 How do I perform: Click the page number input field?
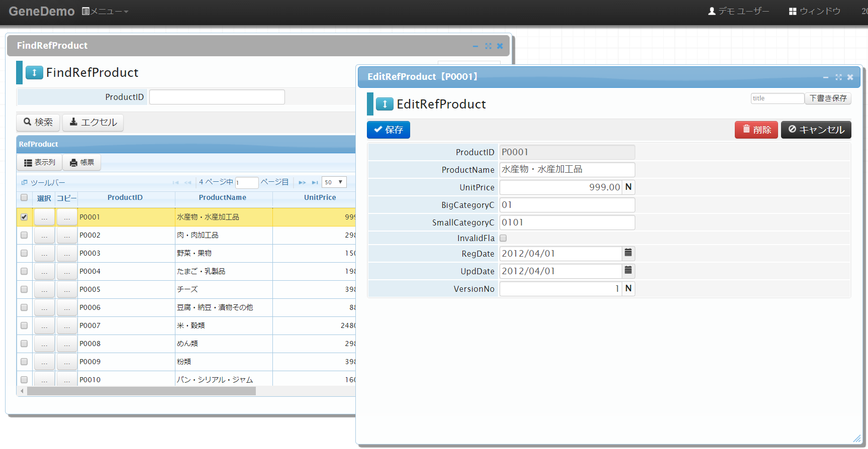tap(247, 182)
